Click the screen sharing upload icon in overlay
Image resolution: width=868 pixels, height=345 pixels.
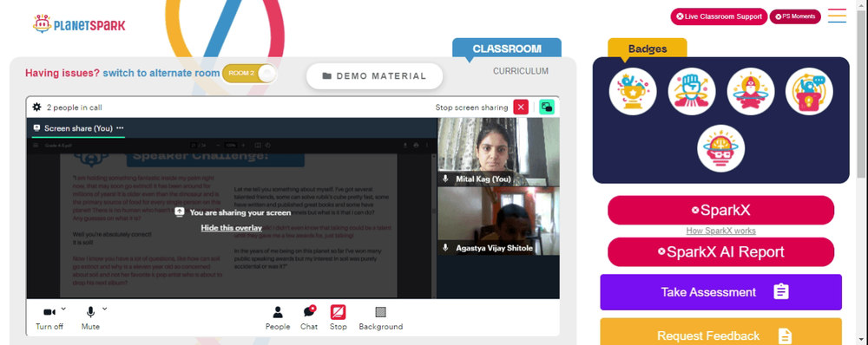(180, 212)
